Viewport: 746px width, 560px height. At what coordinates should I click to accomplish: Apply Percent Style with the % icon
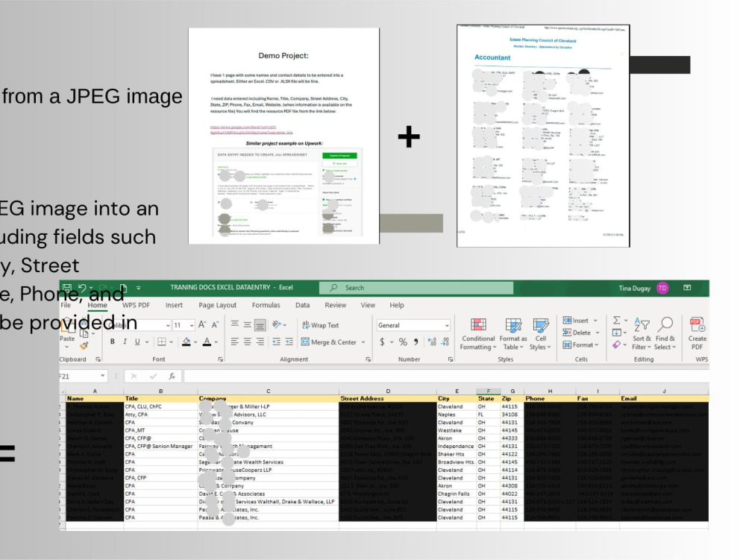click(x=403, y=342)
